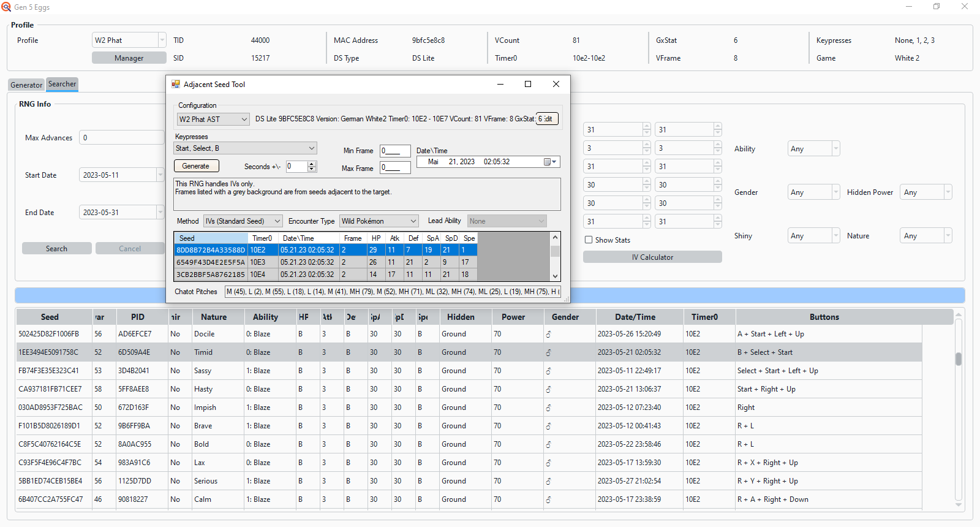Open the Start Date 2023-05-11 picker
Viewport: 980px width, 527px height.
122,175
